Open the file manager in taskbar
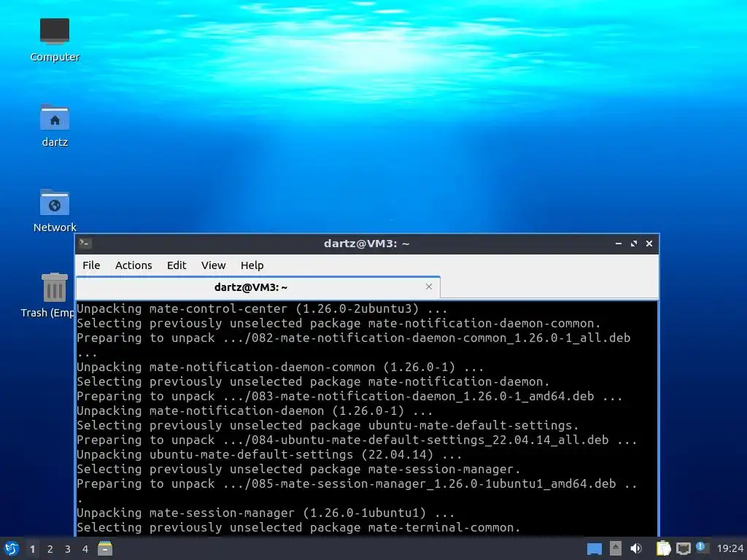747x560 pixels. pos(105,548)
